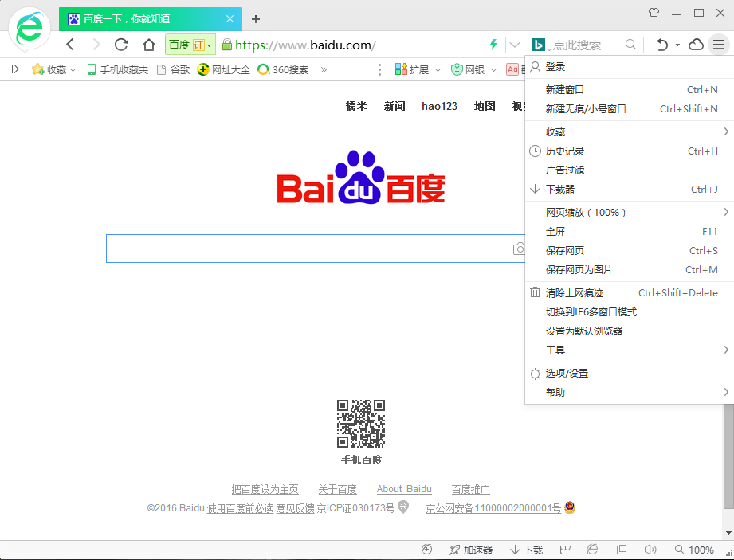Viewport: 734px width, 560px height.
Task: Click the status bar browser mode e icon
Action: pyautogui.click(x=592, y=550)
